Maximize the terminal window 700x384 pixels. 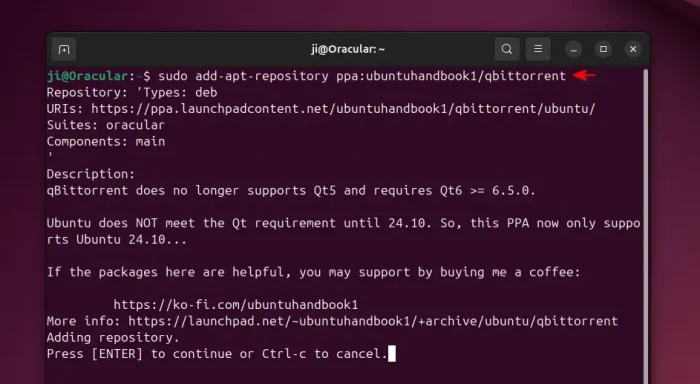click(603, 50)
